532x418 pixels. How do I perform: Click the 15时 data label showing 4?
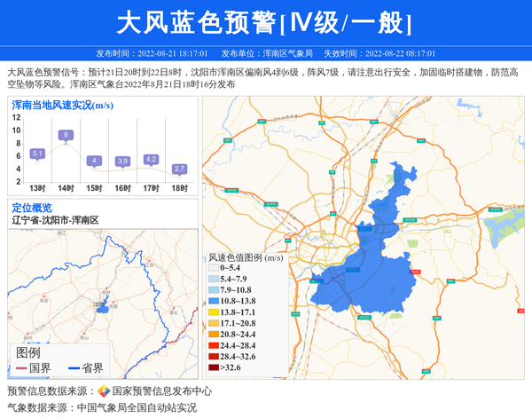click(x=94, y=161)
